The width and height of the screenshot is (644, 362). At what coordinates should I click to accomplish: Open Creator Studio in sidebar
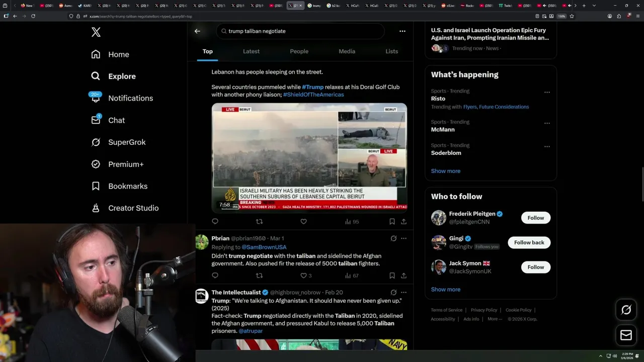(x=125, y=208)
